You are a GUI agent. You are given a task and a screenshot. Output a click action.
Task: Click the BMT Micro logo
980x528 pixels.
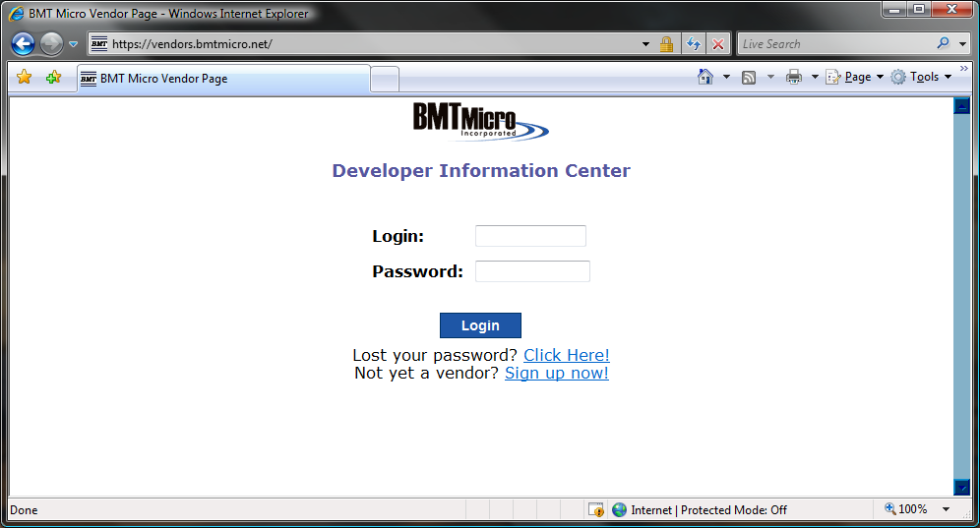coord(480,122)
